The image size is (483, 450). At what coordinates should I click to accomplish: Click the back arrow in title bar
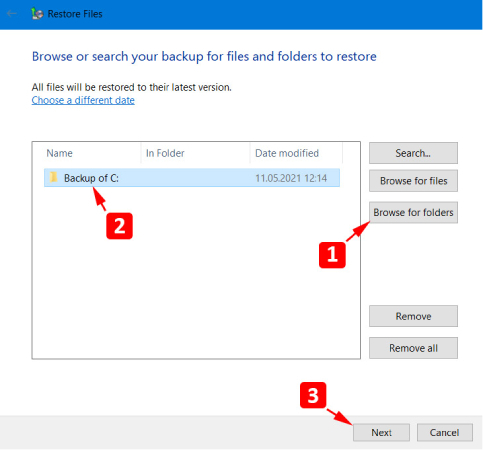click(x=12, y=14)
